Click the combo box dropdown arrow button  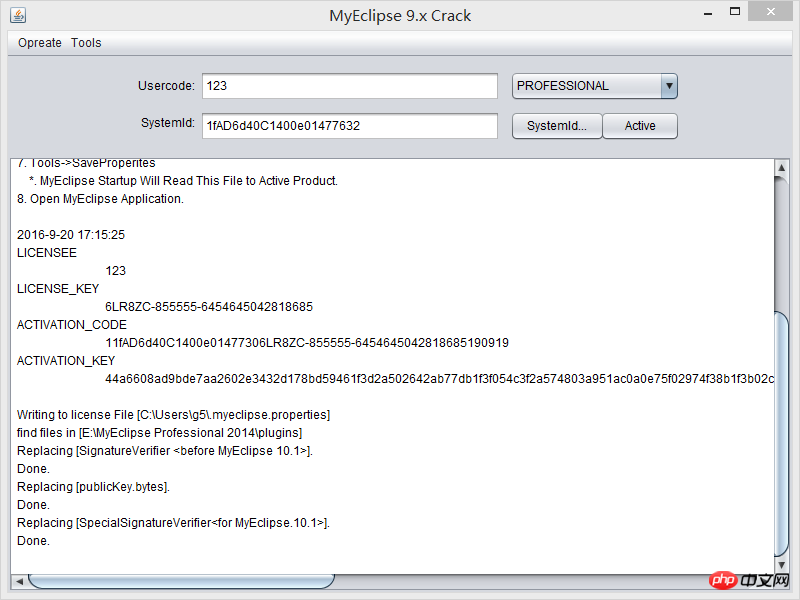669,86
